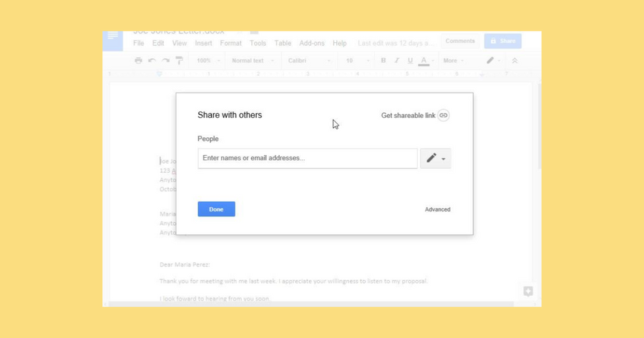Click the blue Share button
Screen dimensions: 644x338
click(x=503, y=41)
